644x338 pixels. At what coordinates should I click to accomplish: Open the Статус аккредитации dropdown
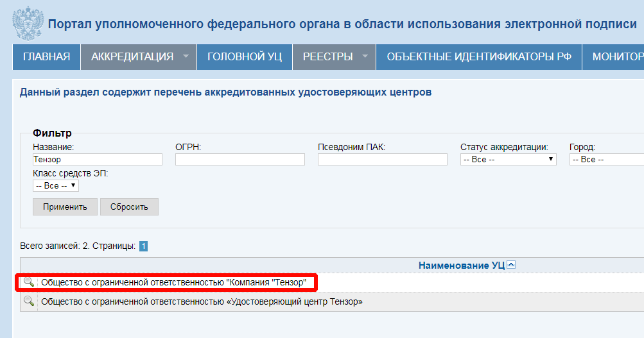(x=508, y=160)
